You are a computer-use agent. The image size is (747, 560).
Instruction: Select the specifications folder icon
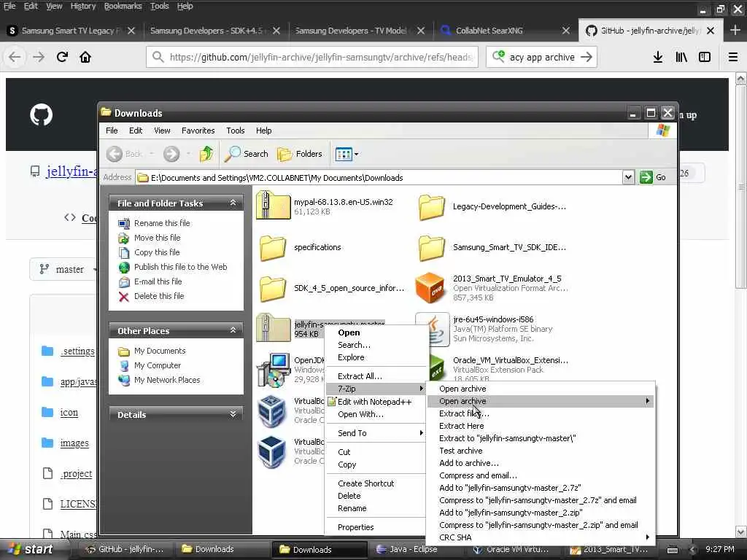coord(273,248)
